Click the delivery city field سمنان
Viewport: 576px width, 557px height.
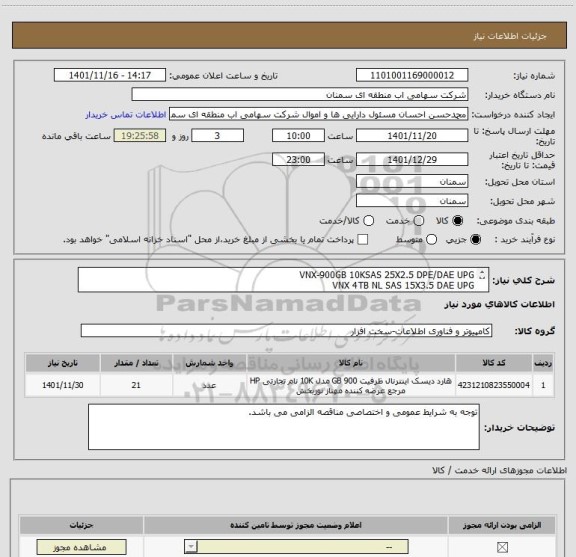pyautogui.click(x=412, y=201)
